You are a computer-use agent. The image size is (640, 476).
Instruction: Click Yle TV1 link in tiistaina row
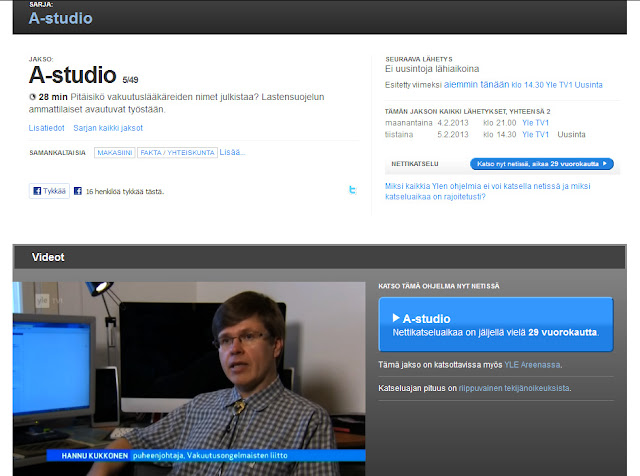(x=536, y=134)
